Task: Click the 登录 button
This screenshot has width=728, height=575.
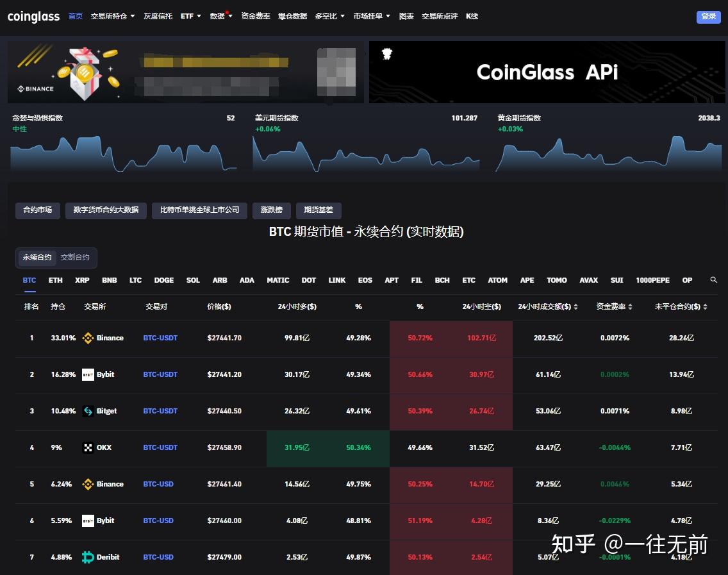Action: pos(708,17)
